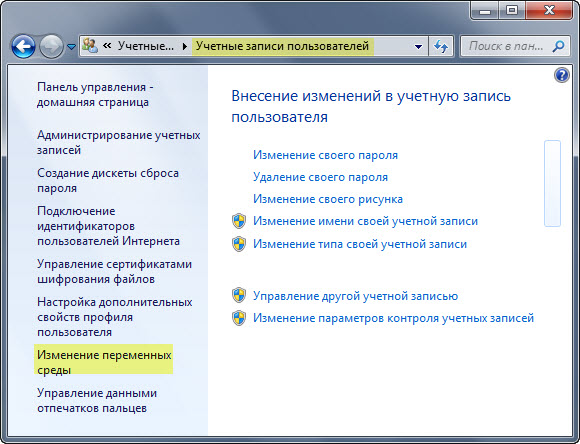Click the breadcrumb arrow after Учетные...
Image resolution: width=580 pixels, height=444 pixels.
click(x=185, y=47)
